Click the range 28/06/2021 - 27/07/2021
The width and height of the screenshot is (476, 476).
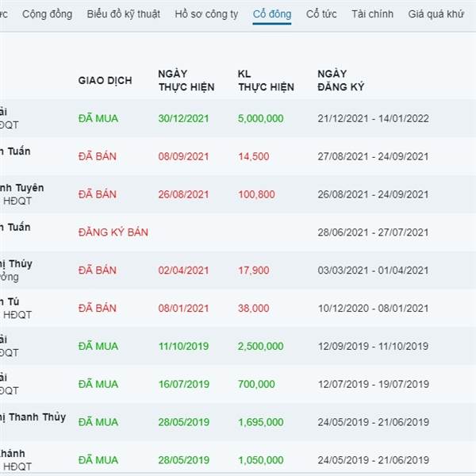click(x=373, y=232)
